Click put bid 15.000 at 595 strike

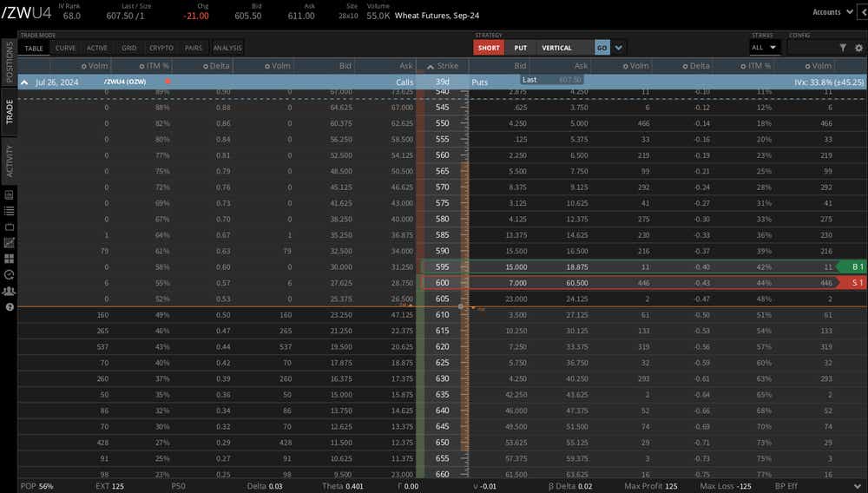click(516, 266)
